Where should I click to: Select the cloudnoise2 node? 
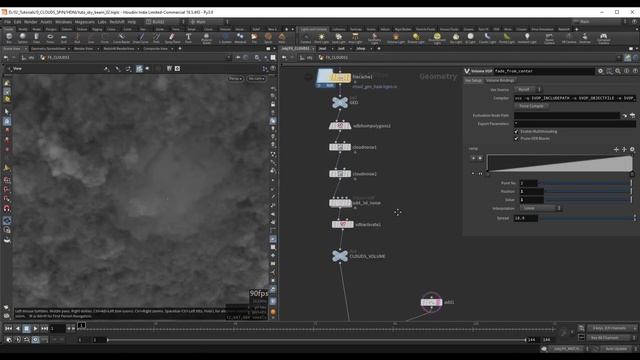[340, 174]
